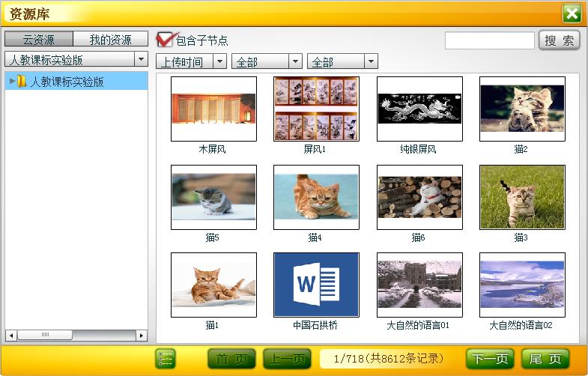Image resolution: width=588 pixels, height=376 pixels.
Task: Close the 资源库 window
Action: click(x=572, y=13)
